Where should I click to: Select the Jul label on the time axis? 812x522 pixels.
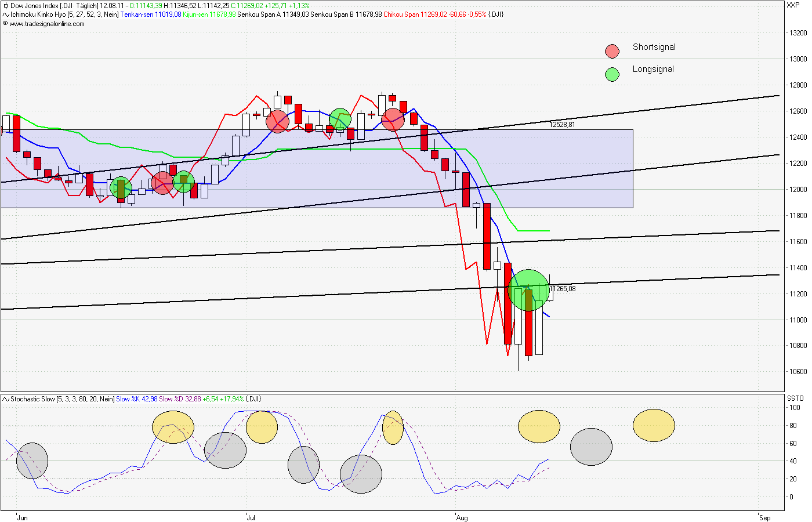click(x=251, y=517)
